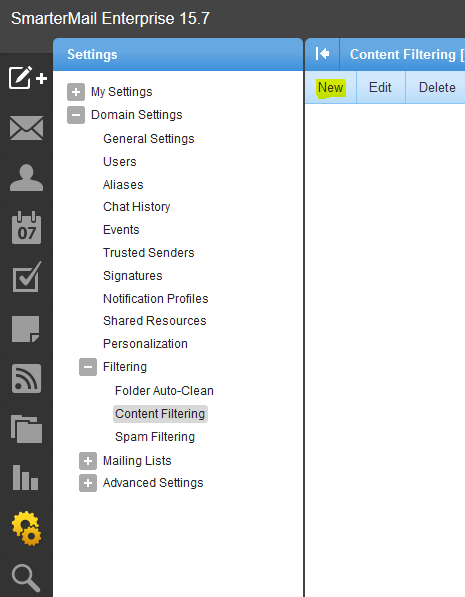The width and height of the screenshot is (465, 597).
Task: Open the Personalization page
Action: (145, 344)
